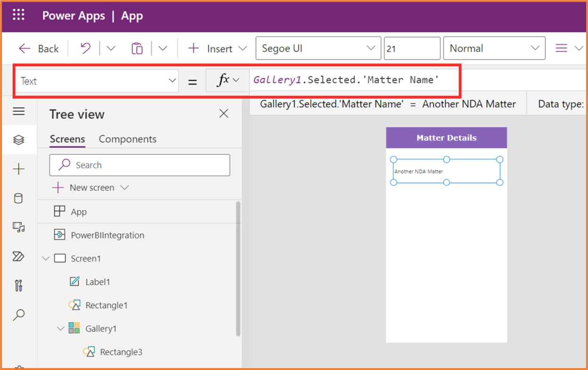
Task: Open the Tree view panel icon
Action: pos(19,140)
